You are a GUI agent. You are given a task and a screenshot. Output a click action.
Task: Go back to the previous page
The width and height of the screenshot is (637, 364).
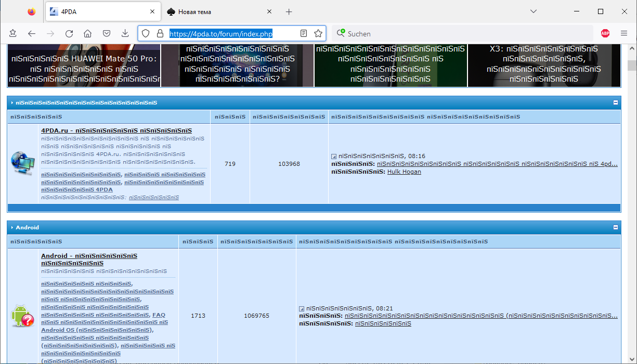tap(32, 33)
